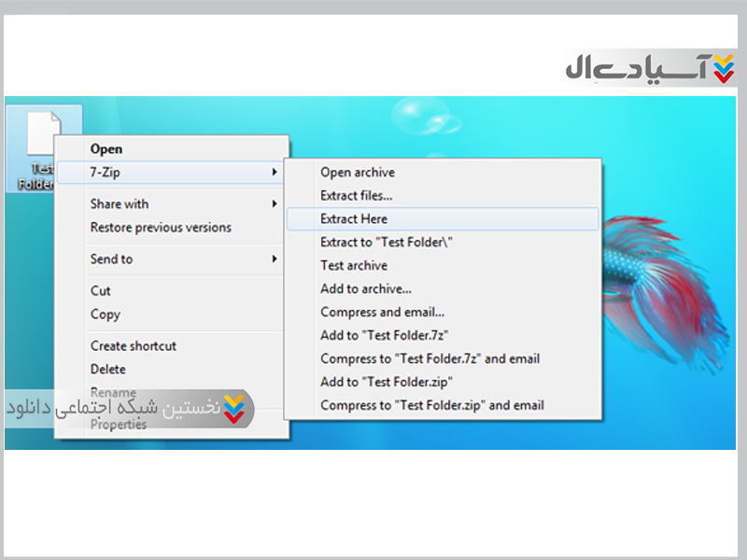Select Add to "Test Folder.zip"
Image resolution: width=747 pixels, height=560 pixels.
388,383
